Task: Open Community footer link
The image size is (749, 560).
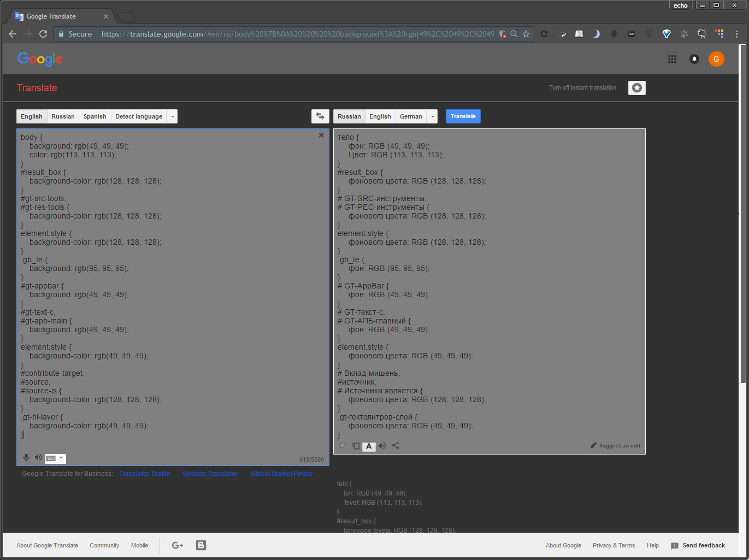Action: 104,545
